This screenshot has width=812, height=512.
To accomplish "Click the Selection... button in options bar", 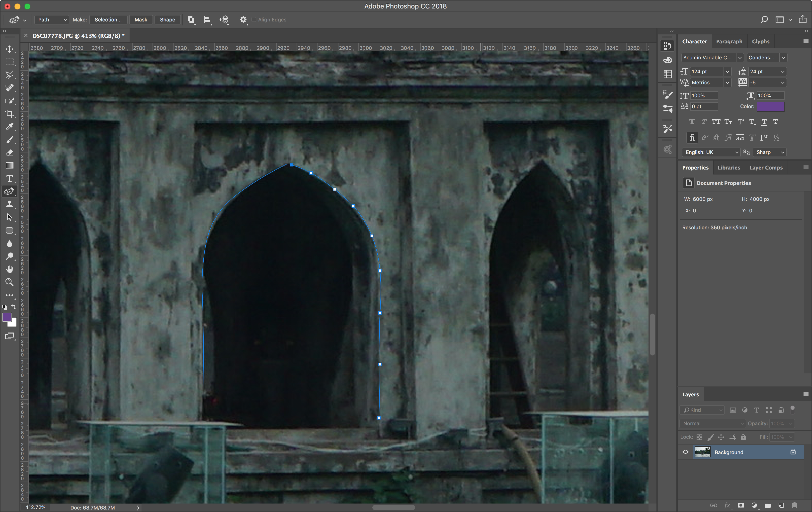I will (x=108, y=19).
